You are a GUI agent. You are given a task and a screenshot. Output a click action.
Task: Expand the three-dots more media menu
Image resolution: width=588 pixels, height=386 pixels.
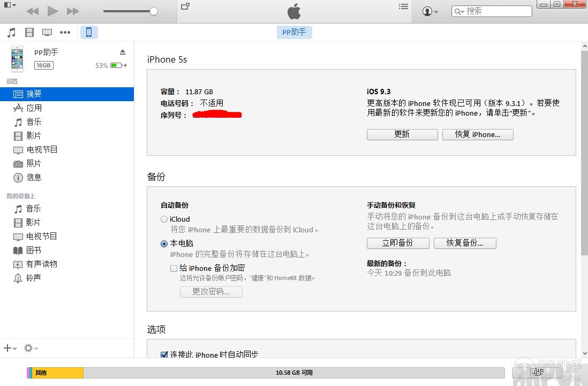point(65,33)
